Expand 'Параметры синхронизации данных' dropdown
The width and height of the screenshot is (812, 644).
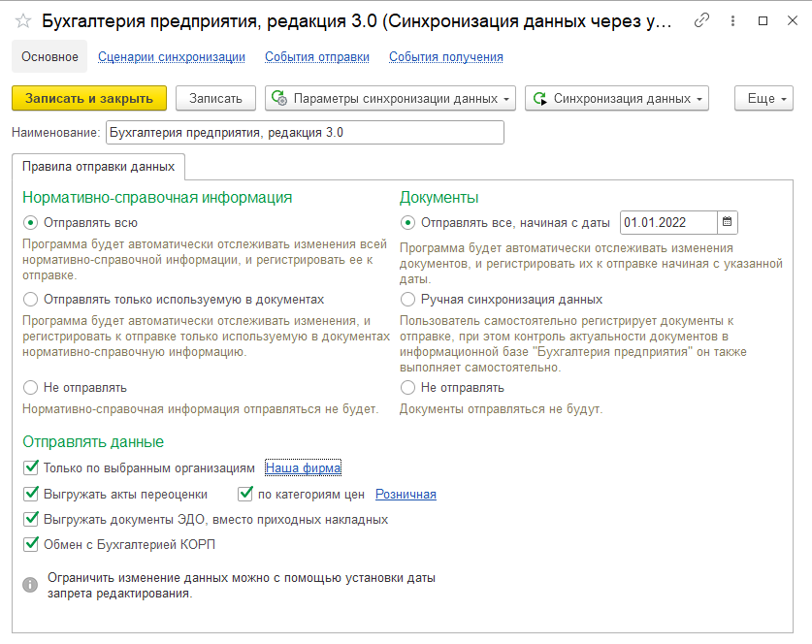(390, 98)
